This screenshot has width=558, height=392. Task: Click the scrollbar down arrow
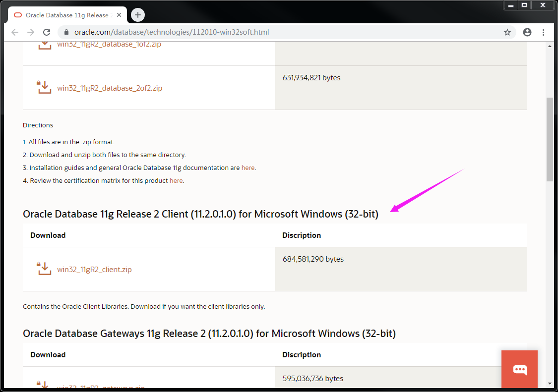click(x=550, y=384)
